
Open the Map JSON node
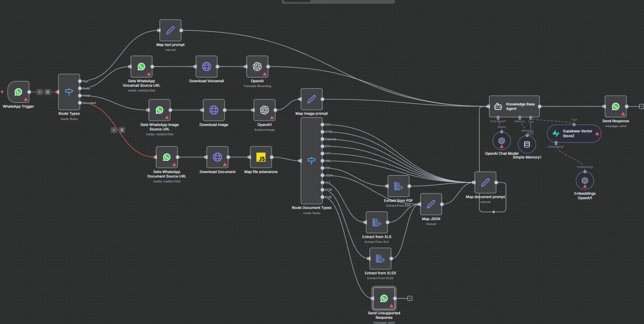[x=431, y=204]
